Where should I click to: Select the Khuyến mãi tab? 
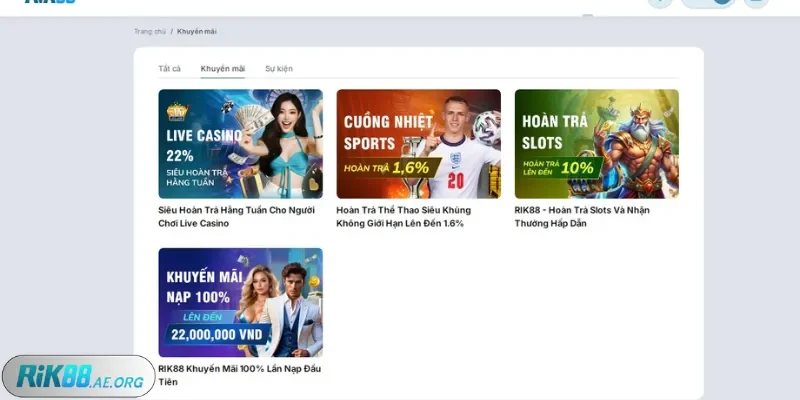pyautogui.click(x=222, y=69)
